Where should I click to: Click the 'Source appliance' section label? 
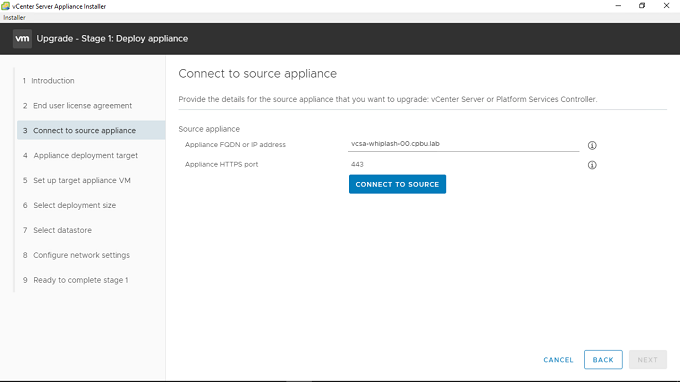coord(209,129)
